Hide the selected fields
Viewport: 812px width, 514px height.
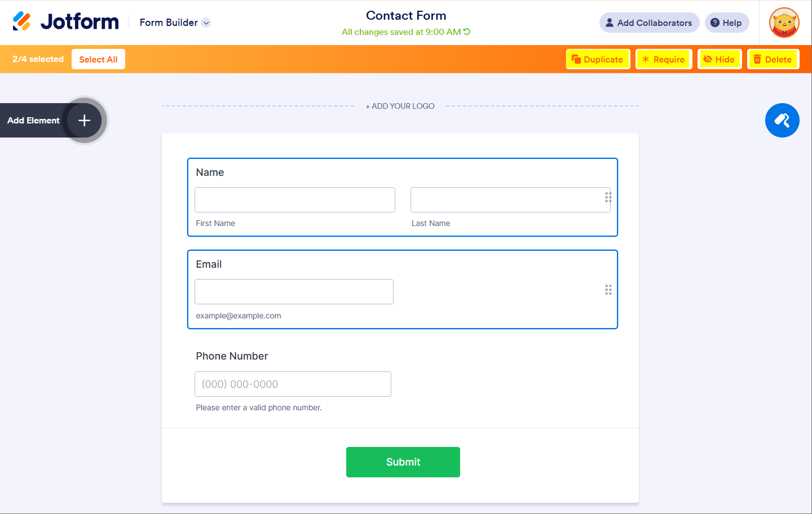[x=719, y=59]
